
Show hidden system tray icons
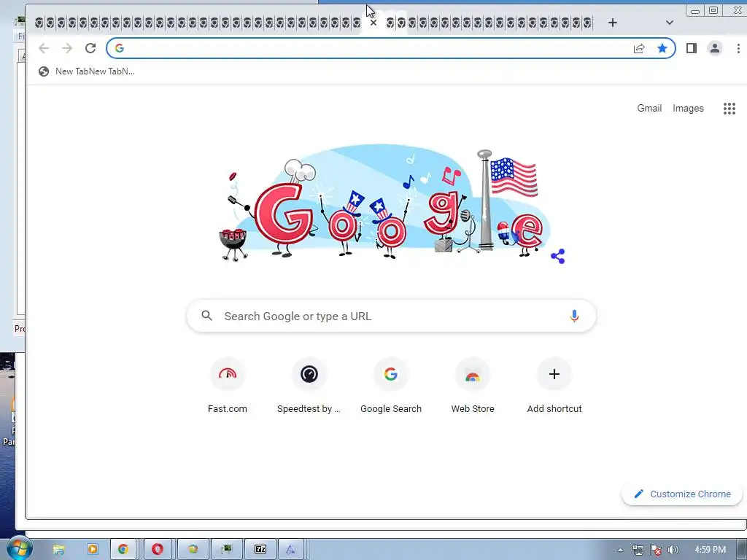tap(620, 550)
